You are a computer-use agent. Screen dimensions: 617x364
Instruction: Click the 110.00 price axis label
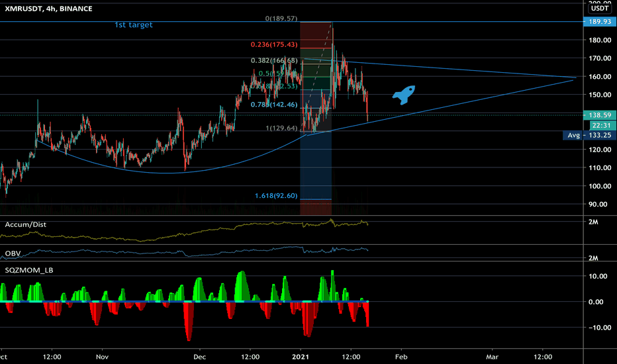(x=600, y=167)
